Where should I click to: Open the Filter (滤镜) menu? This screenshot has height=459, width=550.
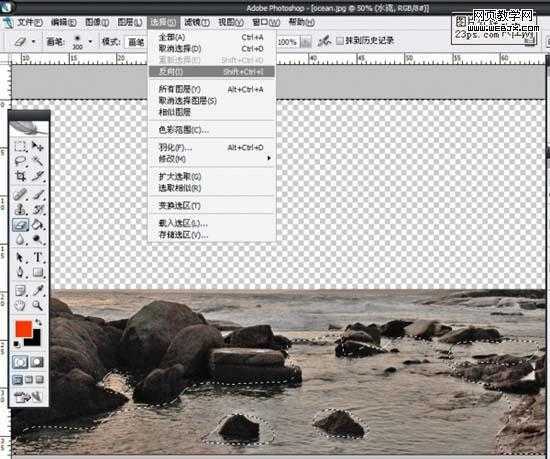pyautogui.click(x=197, y=23)
